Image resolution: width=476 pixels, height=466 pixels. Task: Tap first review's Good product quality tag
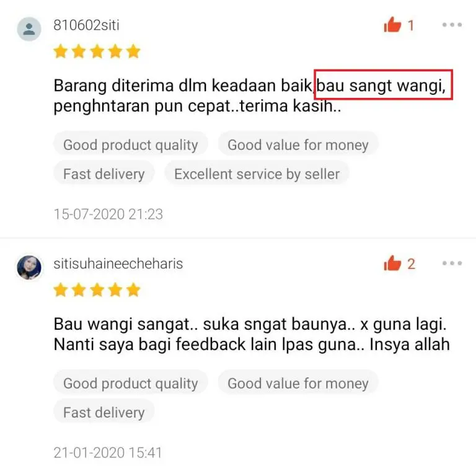coord(131,144)
